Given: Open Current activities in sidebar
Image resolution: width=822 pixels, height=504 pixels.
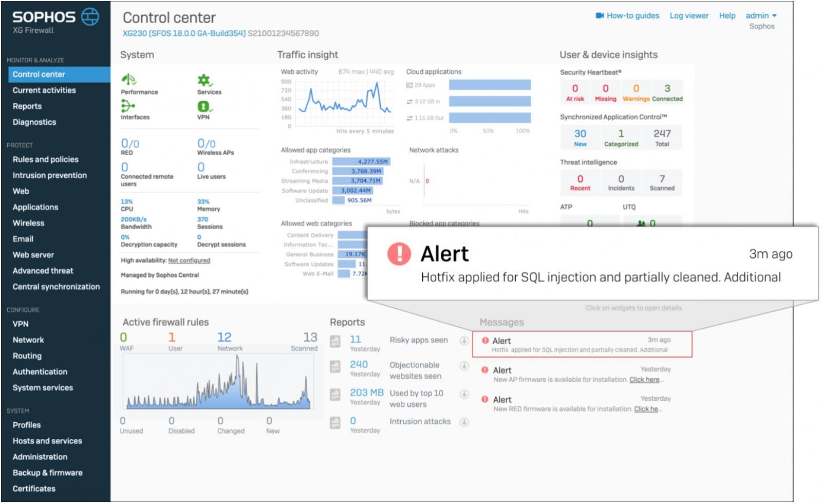Looking at the screenshot, I should [x=44, y=90].
